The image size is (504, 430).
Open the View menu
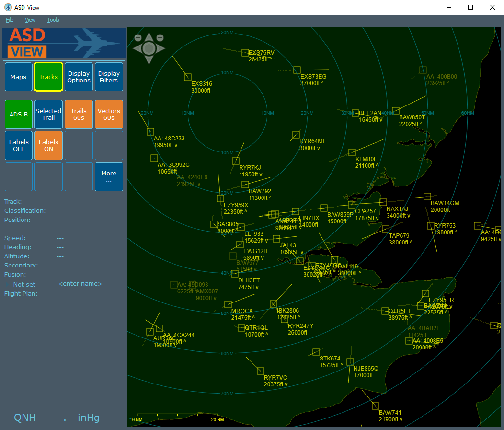pyautogui.click(x=30, y=20)
